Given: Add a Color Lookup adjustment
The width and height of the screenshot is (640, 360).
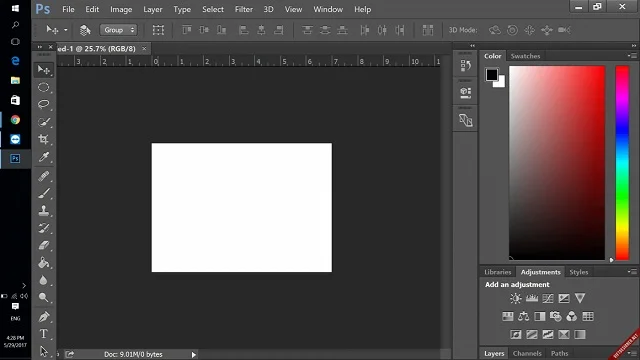Looking at the screenshot, I should click(x=588, y=316).
